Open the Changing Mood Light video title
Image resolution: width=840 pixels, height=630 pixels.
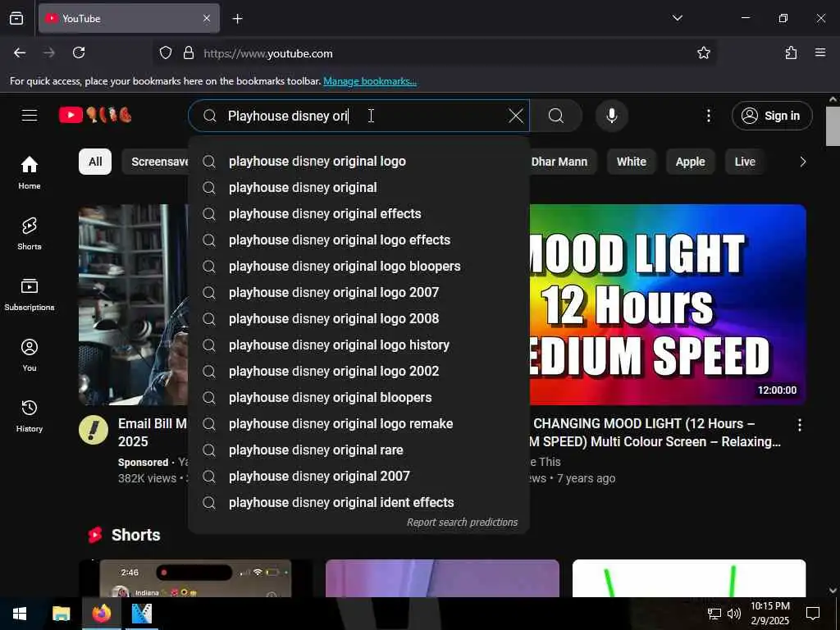(656, 432)
